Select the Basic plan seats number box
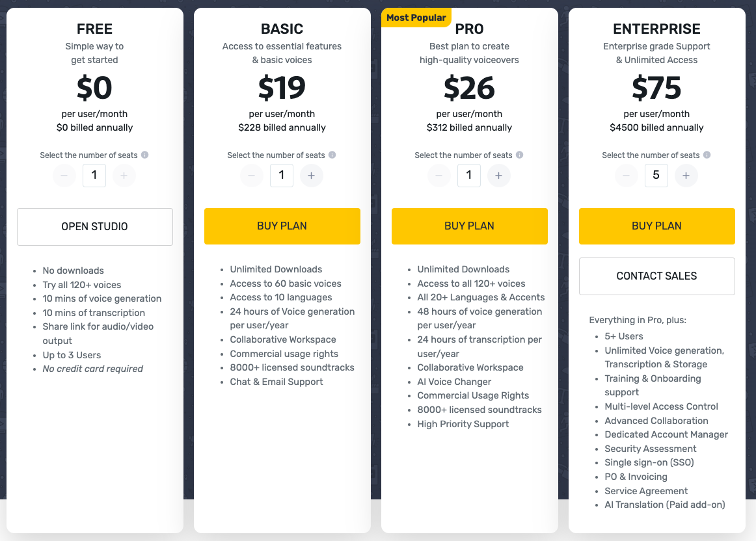756x541 pixels. [282, 176]
